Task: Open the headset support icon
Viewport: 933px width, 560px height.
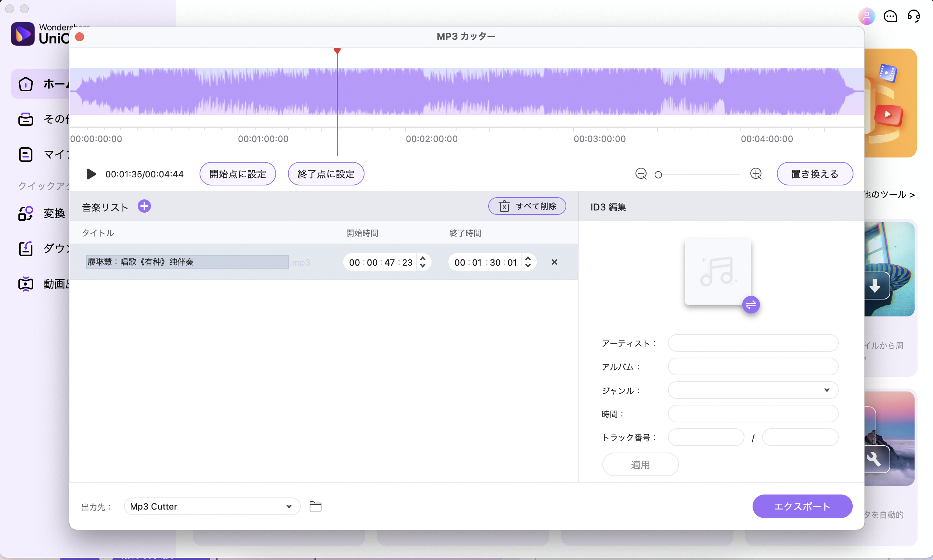Action: tap(914, 16)
